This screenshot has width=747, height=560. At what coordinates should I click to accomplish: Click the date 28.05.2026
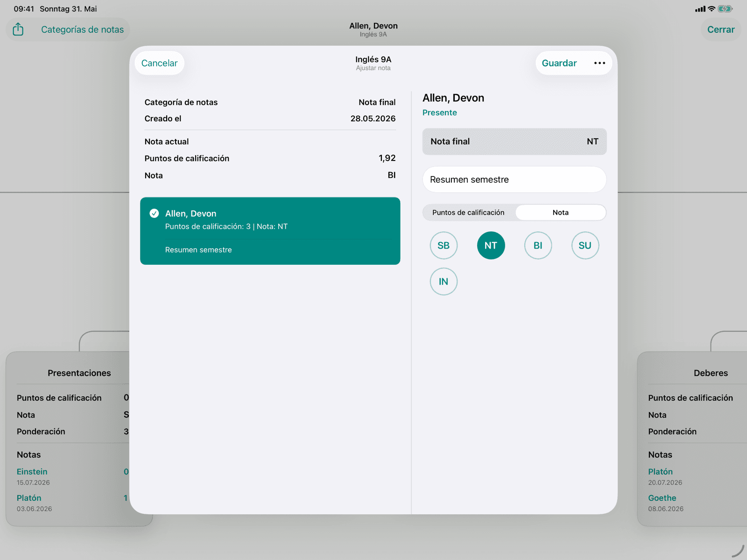(x=373, y=119)
